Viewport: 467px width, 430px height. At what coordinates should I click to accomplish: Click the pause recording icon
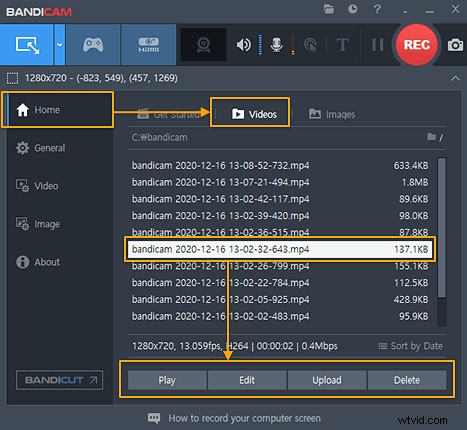pyautogui.click(x=378, y=45)
